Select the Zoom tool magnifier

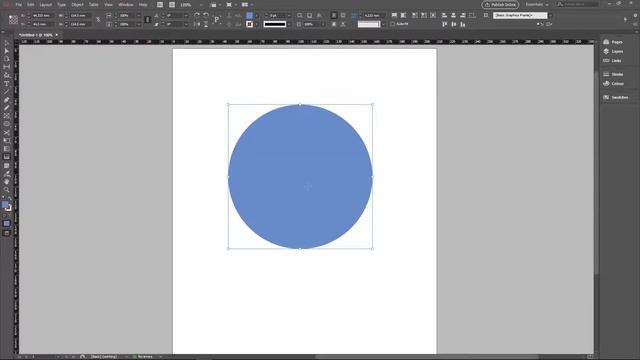(x=7, y=190)
